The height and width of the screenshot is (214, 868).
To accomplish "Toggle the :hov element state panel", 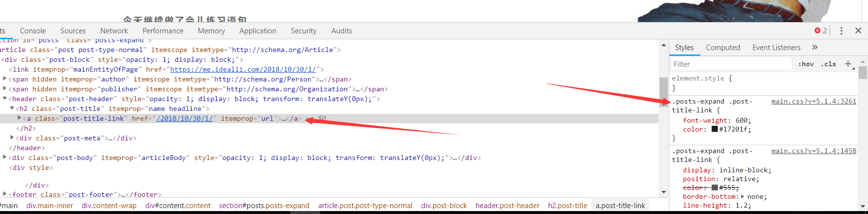I will pos(806,64).
